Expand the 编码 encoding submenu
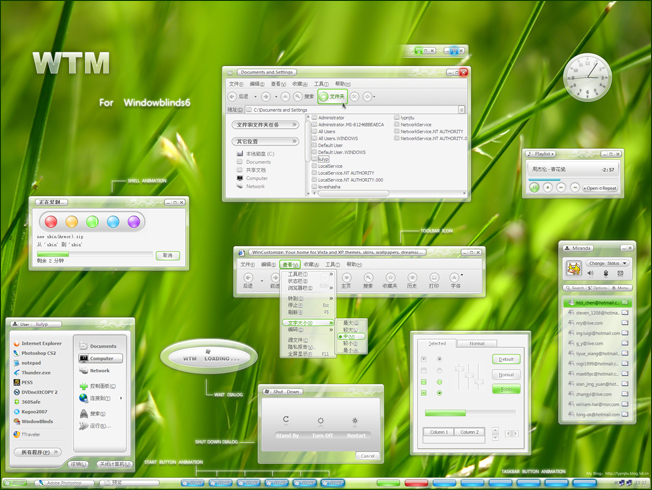 tap(308, 329)
